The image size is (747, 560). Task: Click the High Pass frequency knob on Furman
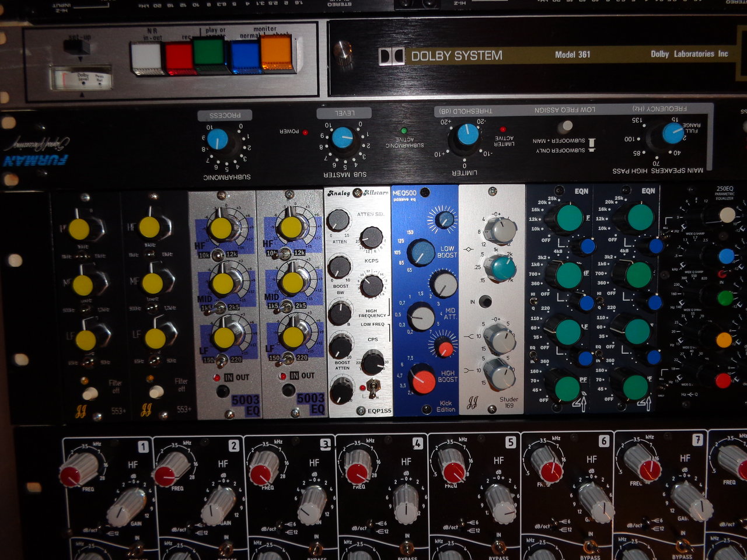(673, 134)
